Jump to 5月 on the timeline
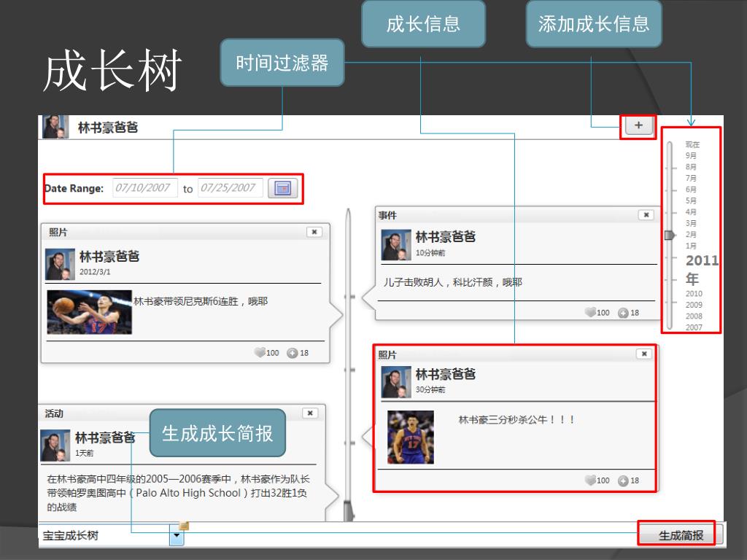 tap(691, 201)
